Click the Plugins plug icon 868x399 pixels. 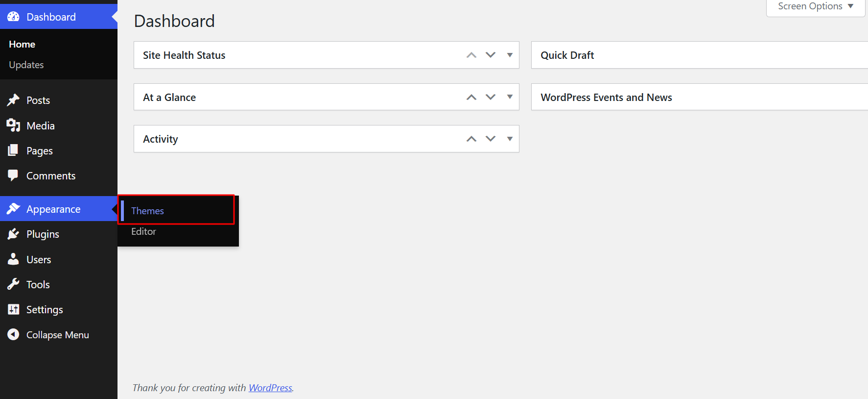tap(13, 234)
